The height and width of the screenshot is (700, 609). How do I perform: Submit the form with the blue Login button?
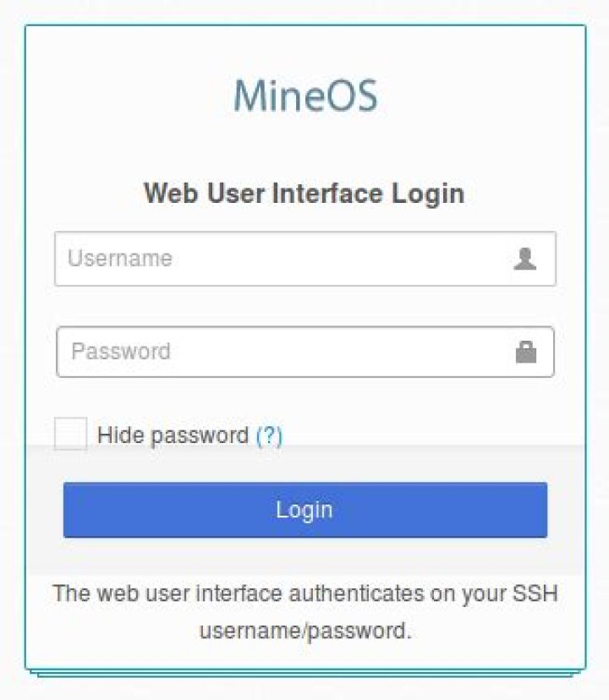305,510
